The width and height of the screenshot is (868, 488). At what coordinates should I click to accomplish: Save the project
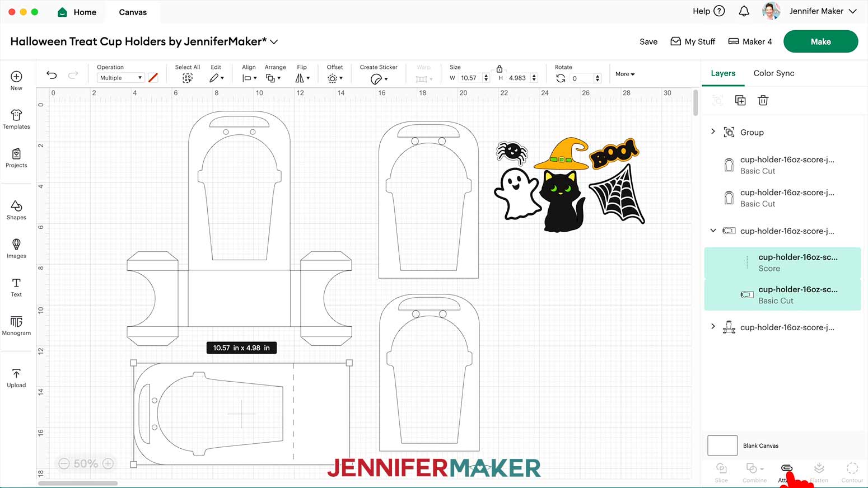648,41
